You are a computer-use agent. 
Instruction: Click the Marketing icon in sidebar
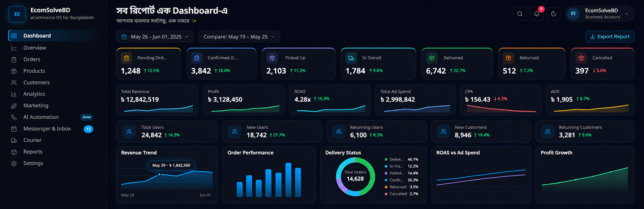coord(14,106)
